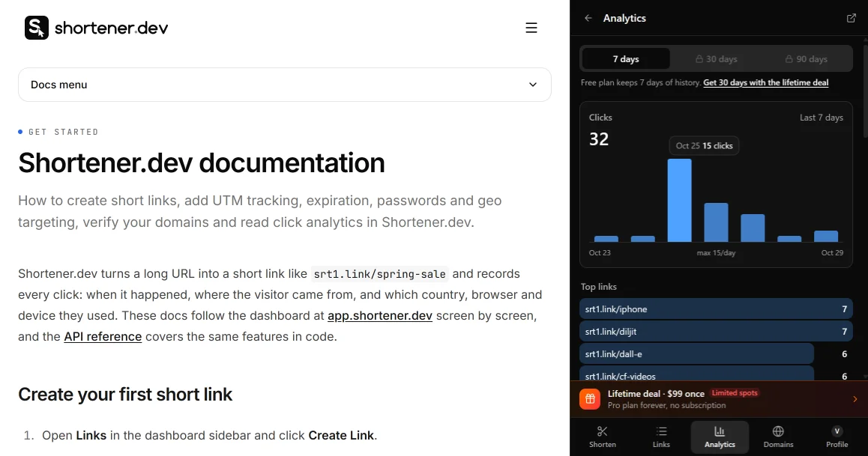This screenshot has width=868, height=456.
Task: Click the gift icon in Lifetime deal banner
Action: click(x=590, y=399)
